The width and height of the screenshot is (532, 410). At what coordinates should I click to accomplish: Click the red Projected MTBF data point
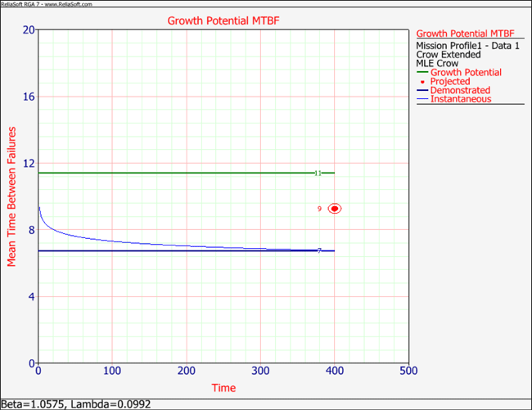[x=335, y=209]
